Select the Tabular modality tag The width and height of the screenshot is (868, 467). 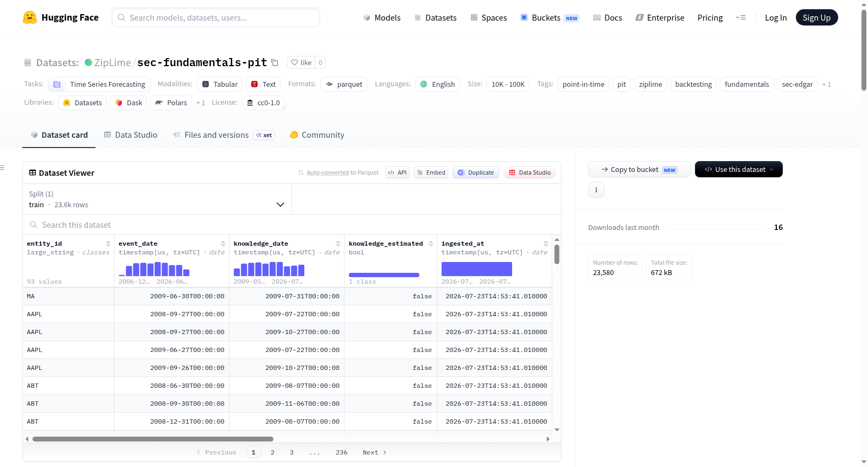[x=220, y=85]
